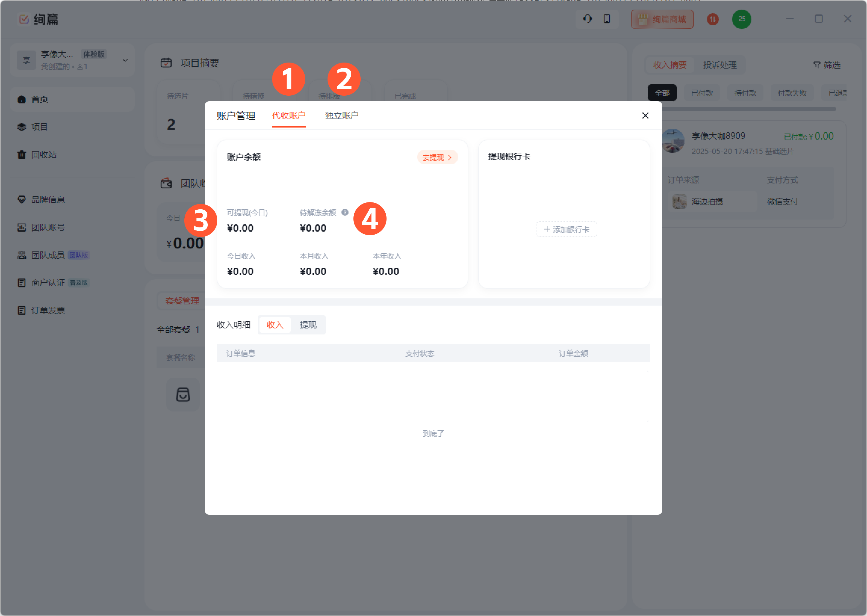
Task: Close the 账户管理 dialog
Action: point(645,115)
